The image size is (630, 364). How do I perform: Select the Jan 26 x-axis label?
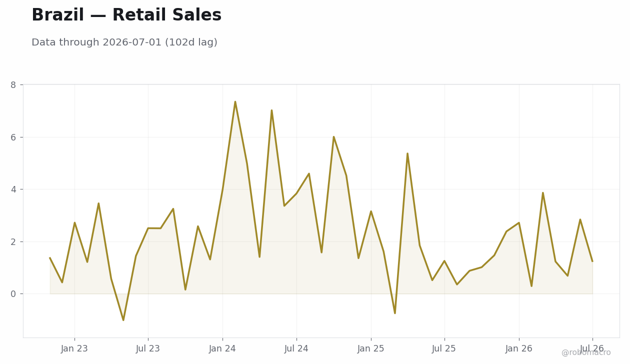point(519,348)
